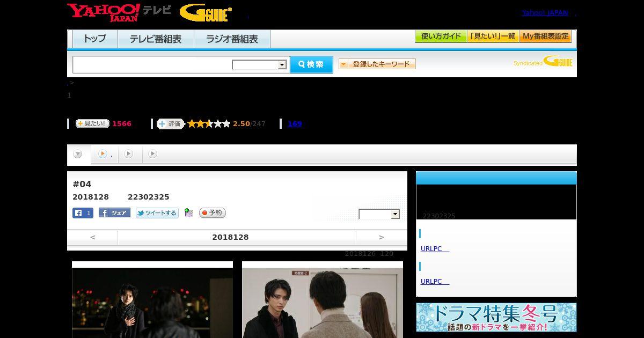This screenshot has width=644, height=338.
Task: Click the ドラマ特集冬号 banner
Action: [496, 317]
